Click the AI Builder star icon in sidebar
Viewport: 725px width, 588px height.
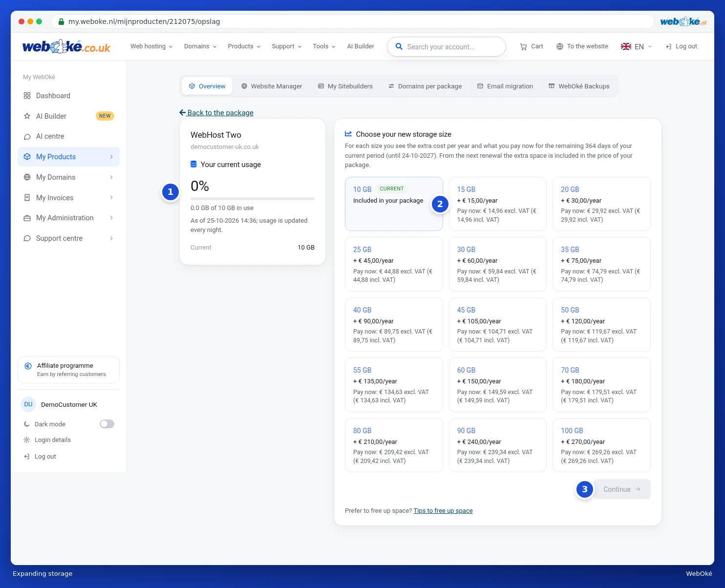tap(27, 116)
